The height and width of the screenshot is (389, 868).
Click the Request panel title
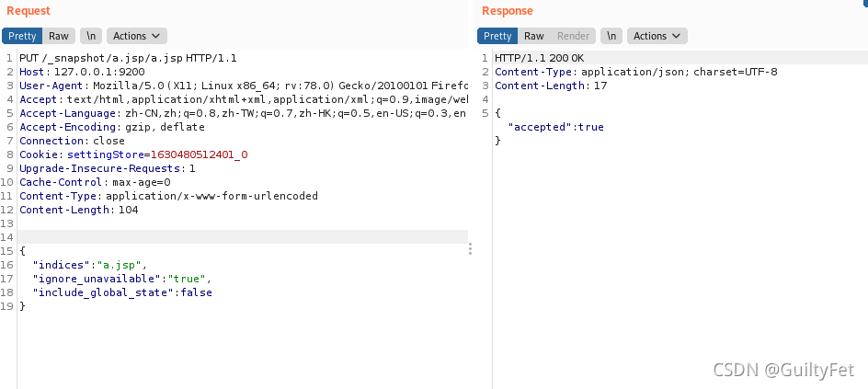[29, 10]
